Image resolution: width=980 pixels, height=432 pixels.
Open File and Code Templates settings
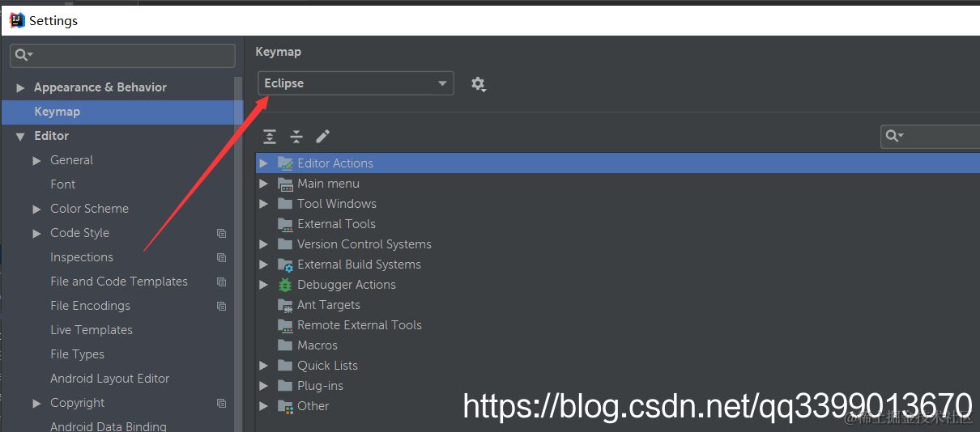(119, 282)
